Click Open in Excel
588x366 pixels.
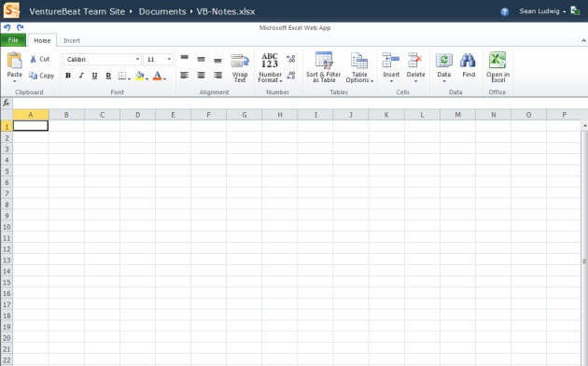pos(497,67)
